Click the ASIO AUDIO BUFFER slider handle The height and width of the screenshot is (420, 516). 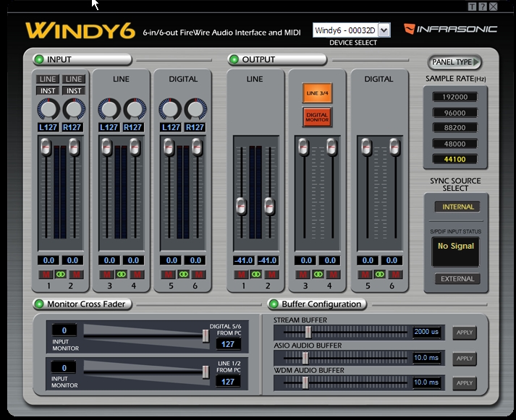point(305,359)
